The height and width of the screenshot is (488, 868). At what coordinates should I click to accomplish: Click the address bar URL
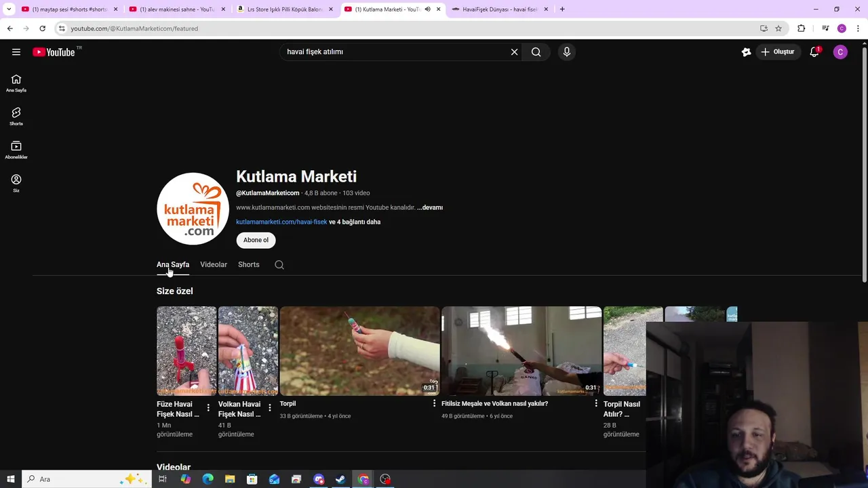click(134, 28)
